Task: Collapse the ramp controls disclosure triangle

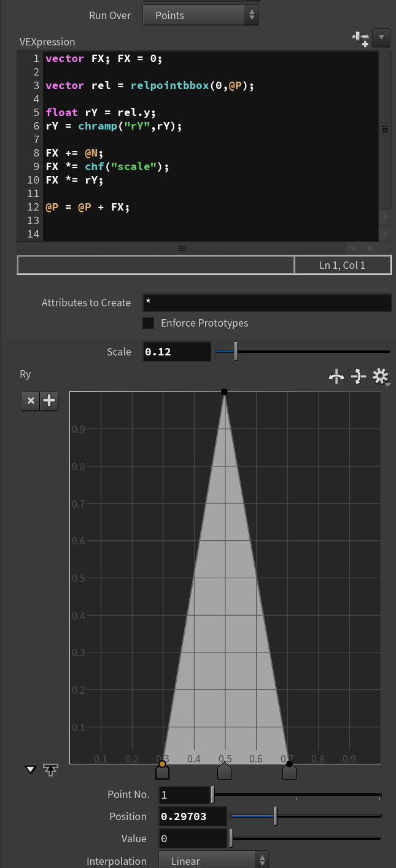Action: 31,769
